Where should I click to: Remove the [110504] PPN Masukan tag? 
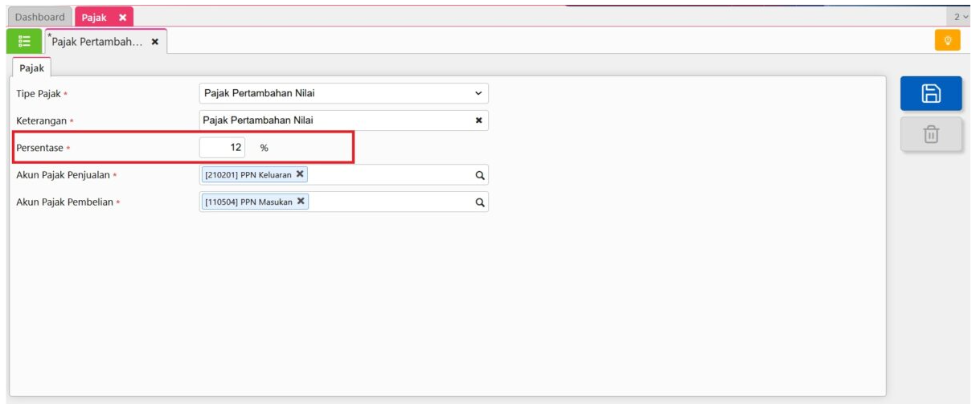point(301,201)
